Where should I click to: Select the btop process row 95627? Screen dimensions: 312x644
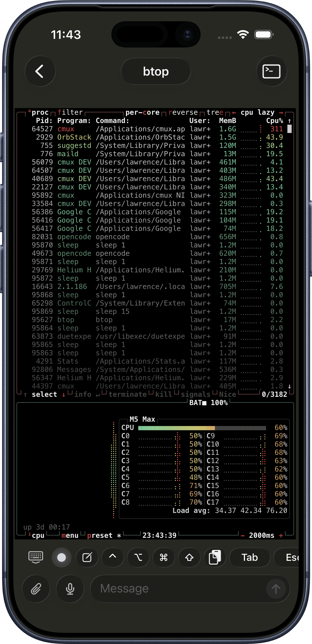[x=157, y=320]
